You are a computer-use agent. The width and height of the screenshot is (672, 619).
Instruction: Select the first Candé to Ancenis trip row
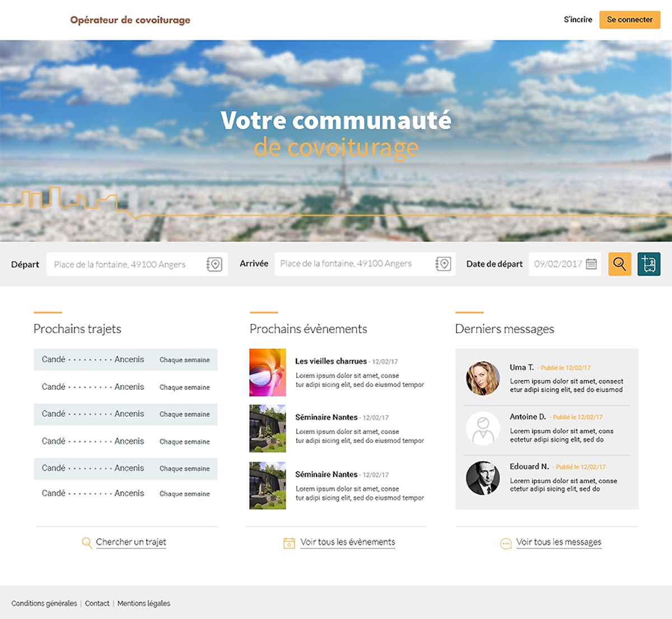[125, 360]
